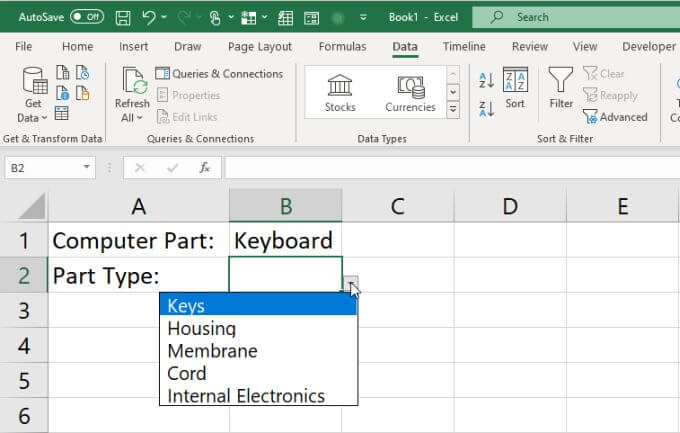
Task: Click the Save icon in title bar
Action: point(123,17)
